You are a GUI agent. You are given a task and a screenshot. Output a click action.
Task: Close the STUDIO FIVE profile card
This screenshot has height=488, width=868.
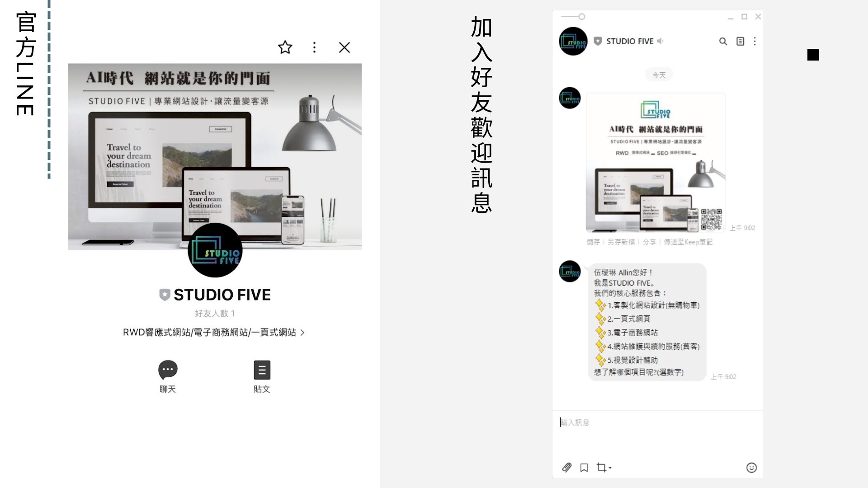(x=344, y=47)
